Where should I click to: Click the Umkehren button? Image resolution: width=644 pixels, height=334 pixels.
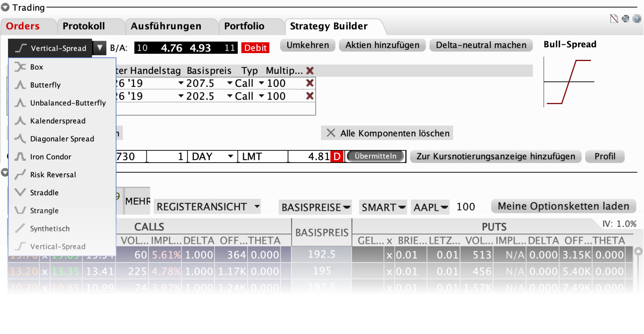point(308,45)
